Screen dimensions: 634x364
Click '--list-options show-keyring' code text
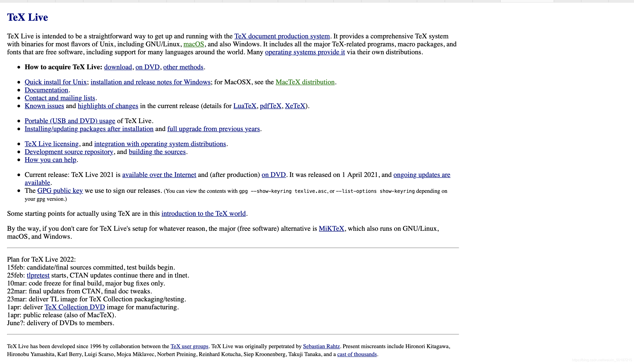375,191
